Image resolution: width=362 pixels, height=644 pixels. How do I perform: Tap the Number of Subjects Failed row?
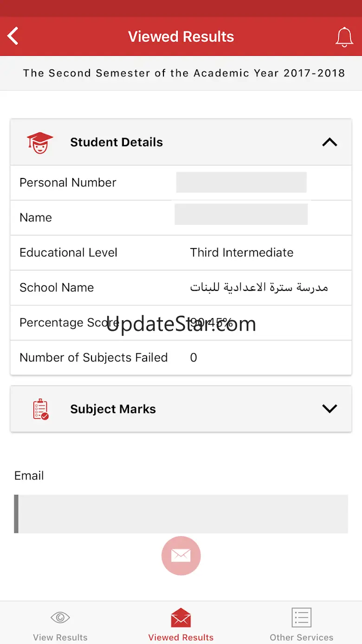pyautogui.click(x=181, y=357)
